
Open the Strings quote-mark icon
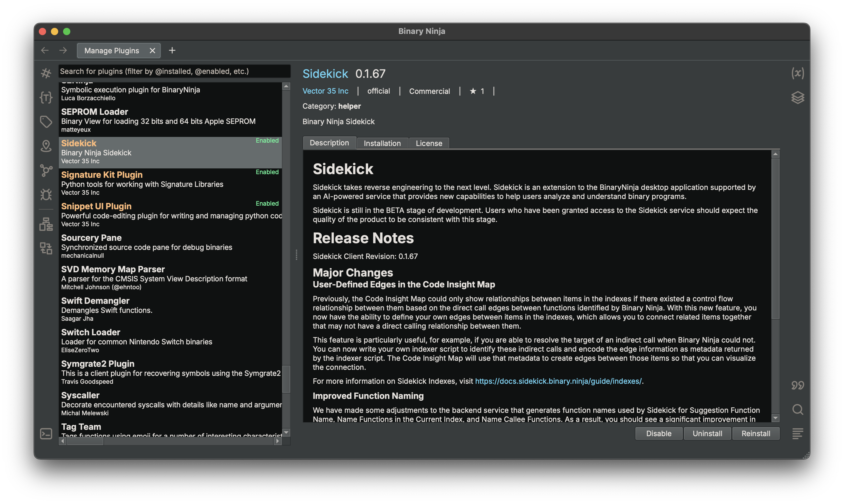pyautogui.click(x=797, y=385)
